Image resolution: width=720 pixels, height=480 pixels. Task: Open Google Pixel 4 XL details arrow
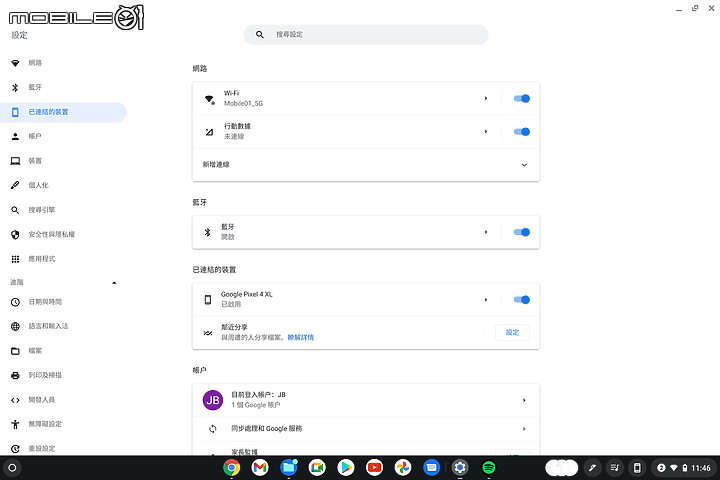tap(486, 299)
